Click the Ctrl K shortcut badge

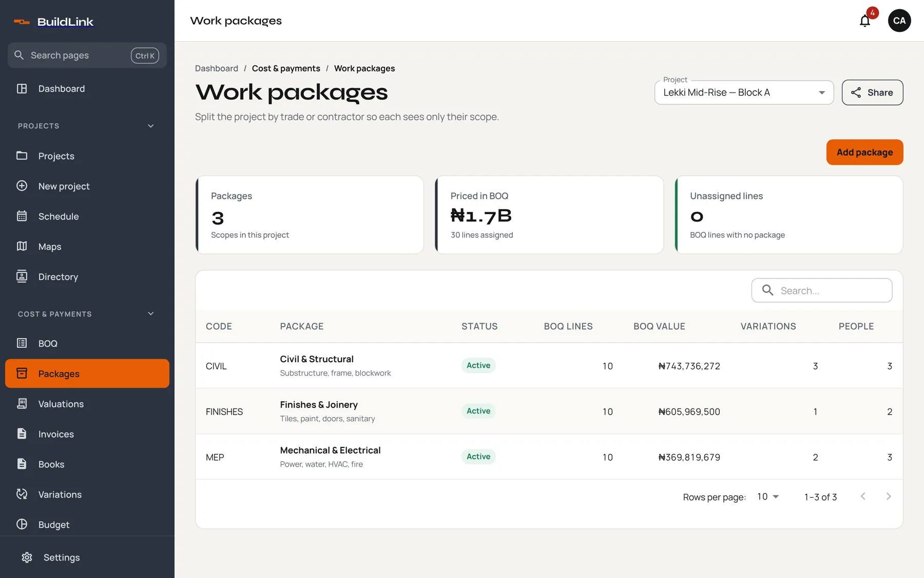tap(145, 55)
